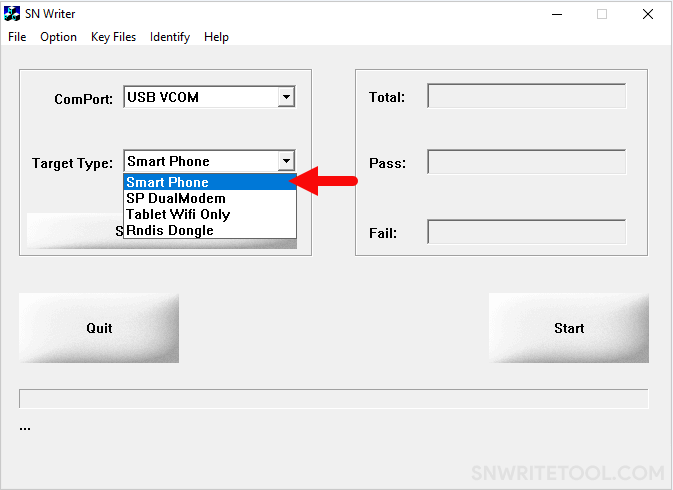The height and width of the screenshot is (490, 673).
Task: Click the Start button
Action: coord(569,328)
